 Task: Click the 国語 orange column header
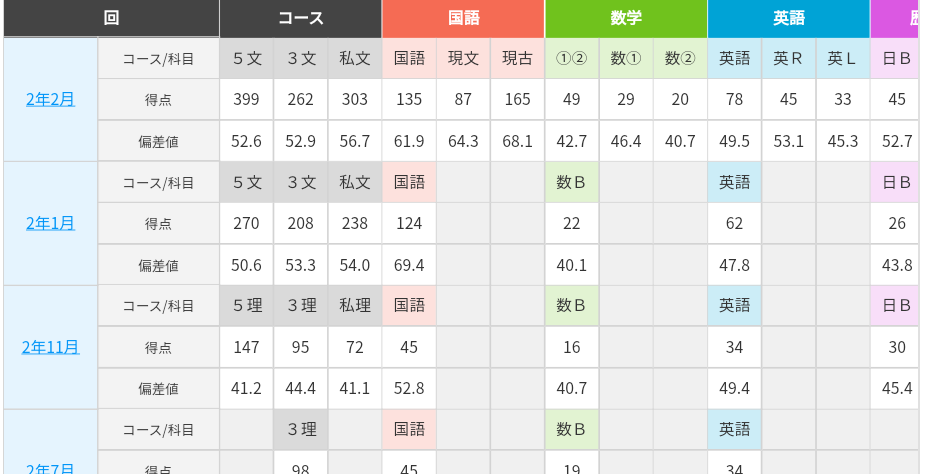[x=463, y=18]
